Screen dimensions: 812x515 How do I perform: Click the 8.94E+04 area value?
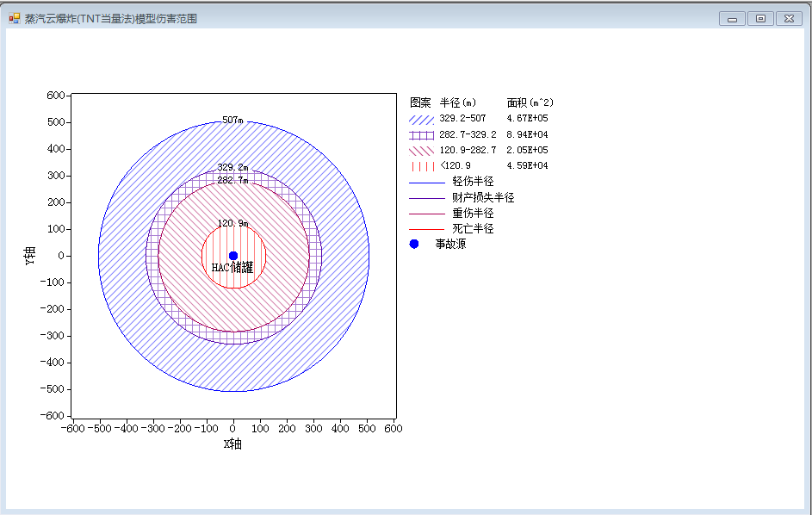(527, 134)
